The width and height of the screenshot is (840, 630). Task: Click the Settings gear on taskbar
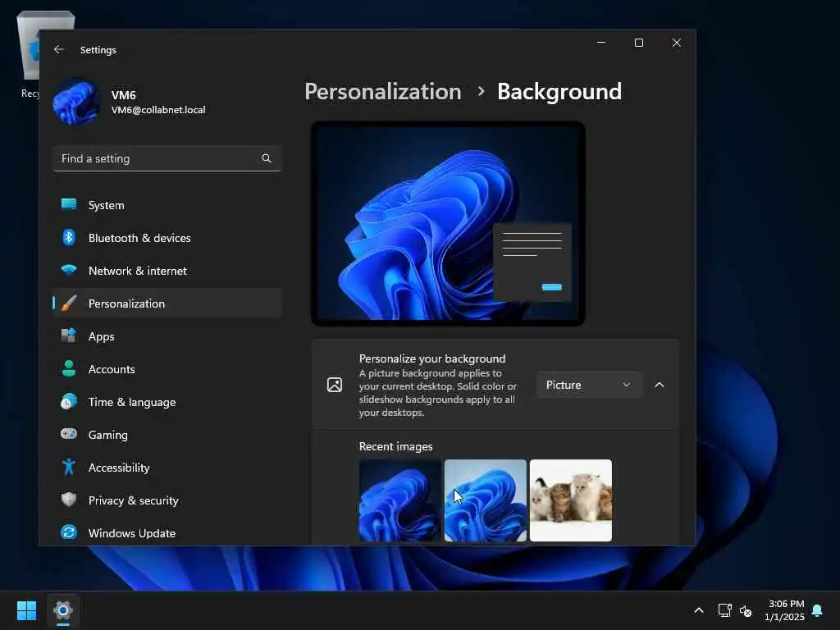click(62, 610)
